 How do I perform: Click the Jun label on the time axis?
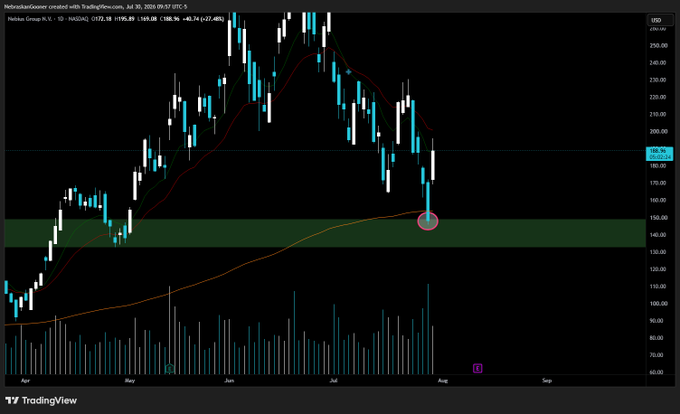(x=229, y=381)
